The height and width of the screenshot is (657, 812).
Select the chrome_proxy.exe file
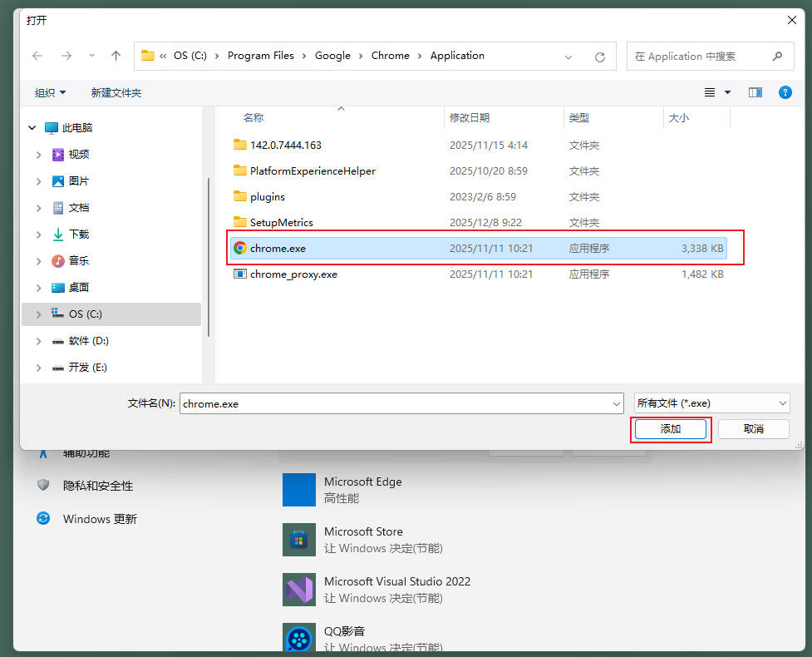point(293,274)
